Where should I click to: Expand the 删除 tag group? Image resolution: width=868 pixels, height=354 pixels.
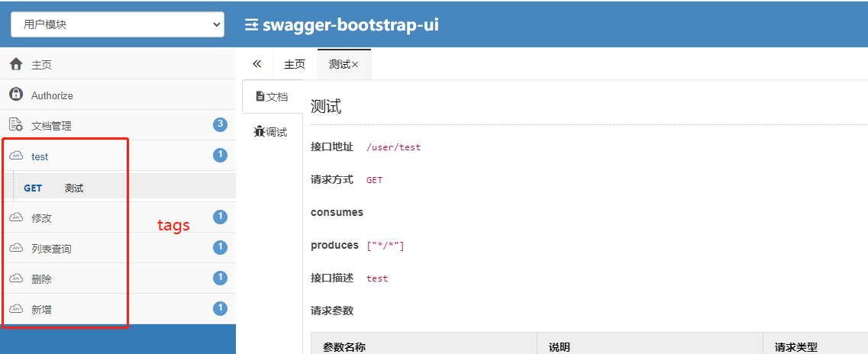(118, 278)
